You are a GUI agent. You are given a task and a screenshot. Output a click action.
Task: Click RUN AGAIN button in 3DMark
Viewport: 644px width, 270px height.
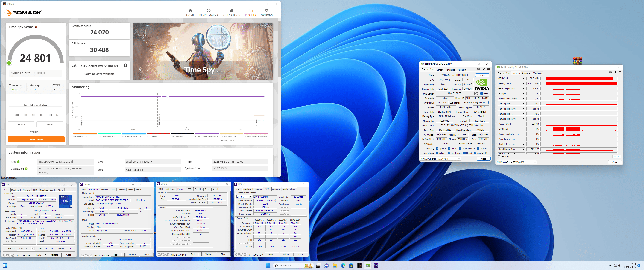[x=36, y=139]
